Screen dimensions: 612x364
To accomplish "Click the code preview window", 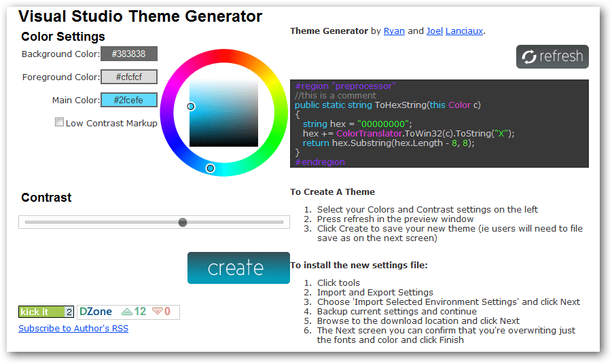I will coord(439,124).
